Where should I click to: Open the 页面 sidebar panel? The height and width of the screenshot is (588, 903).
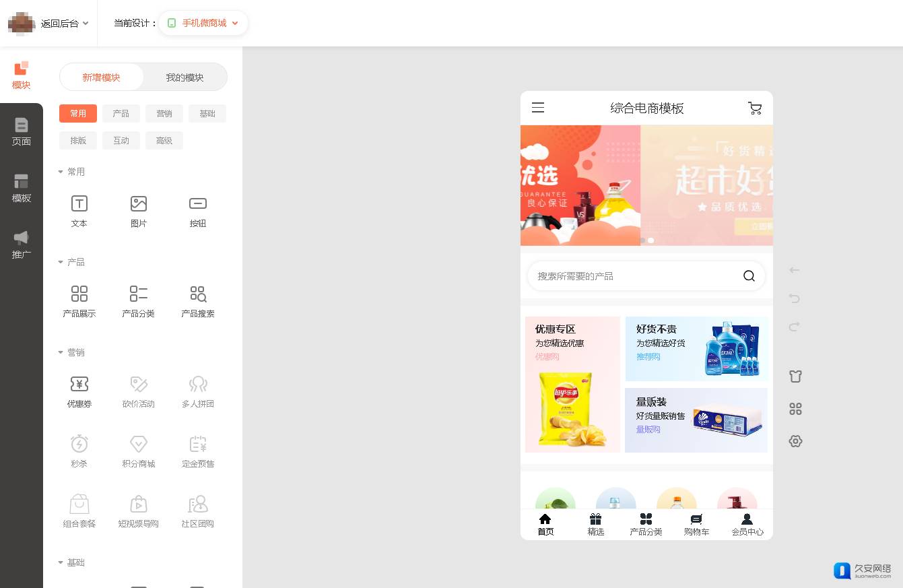click(x=22, y=131)
